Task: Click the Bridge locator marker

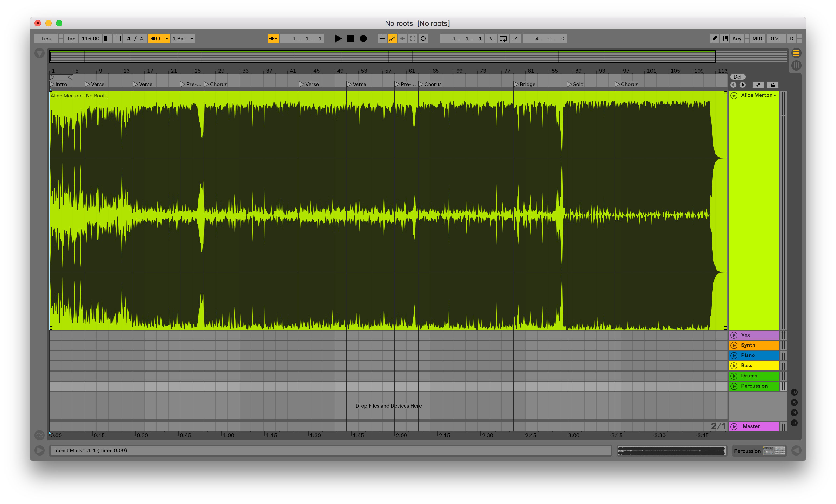Action: click(x=516, y=85)
